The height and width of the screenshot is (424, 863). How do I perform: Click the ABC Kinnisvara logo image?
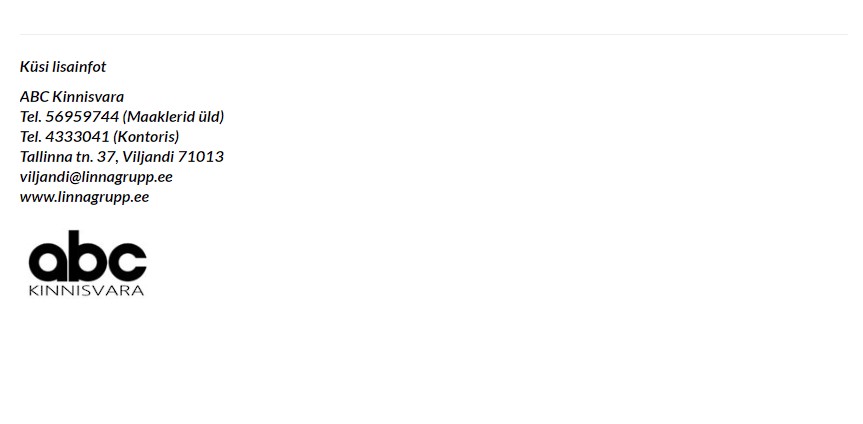[x=88, y=263]
